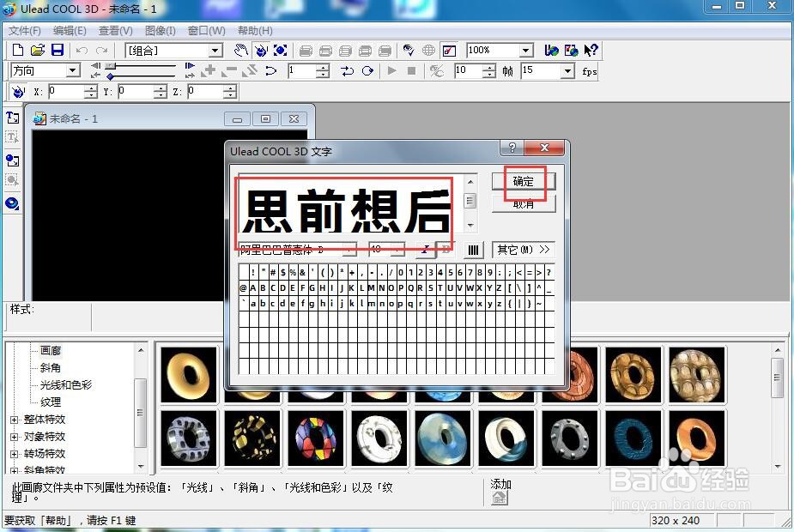
Task: Toggle bold formatting in text dialog
Action: pos(445,249)
